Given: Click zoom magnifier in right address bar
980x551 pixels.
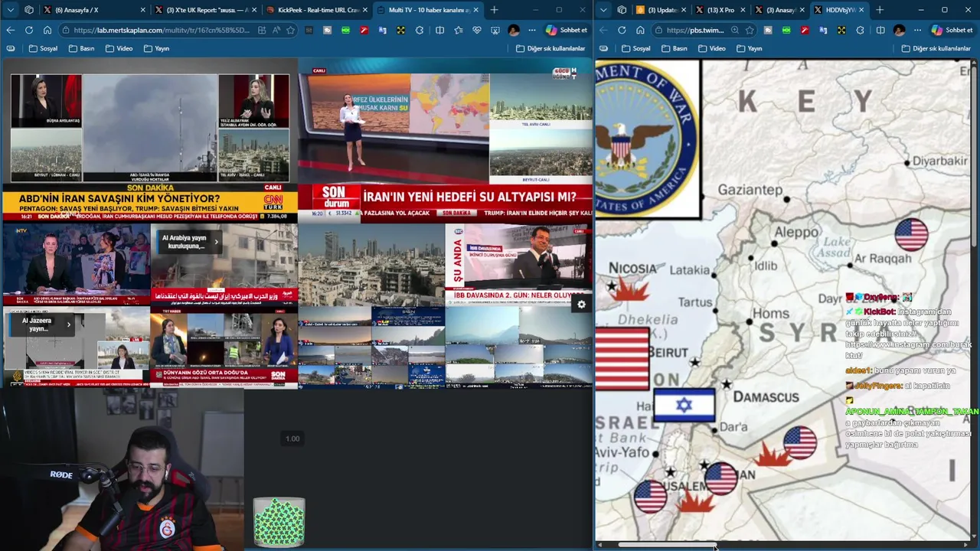Looking at the screenshot, I should [x=735, y=30].
